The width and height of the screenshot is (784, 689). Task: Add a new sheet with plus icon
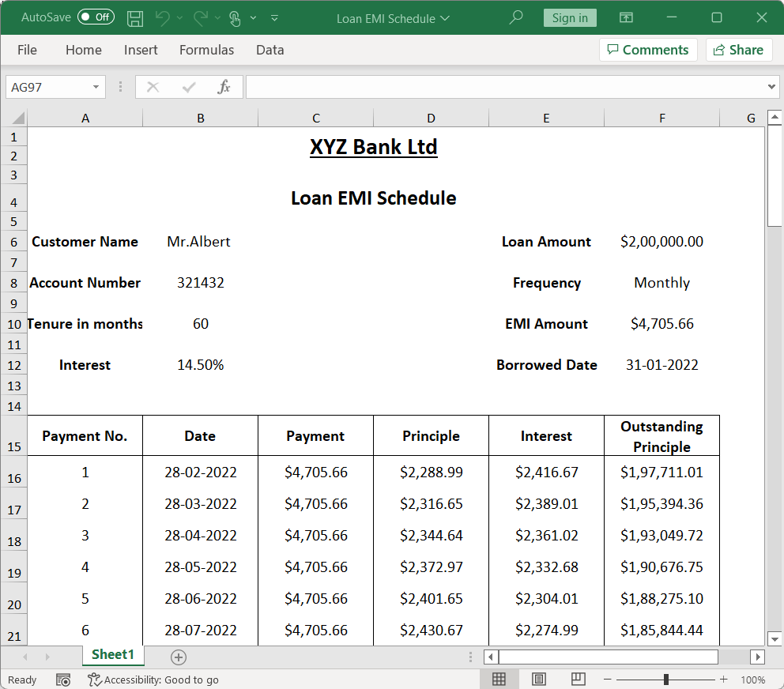(179, 657)
